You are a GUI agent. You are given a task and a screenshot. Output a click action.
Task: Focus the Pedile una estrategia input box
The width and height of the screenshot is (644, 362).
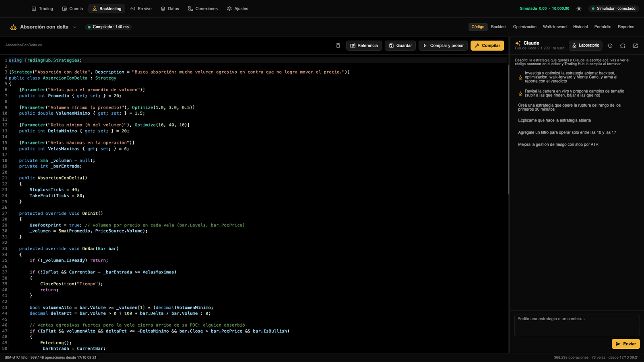click(x=577, y=325)
